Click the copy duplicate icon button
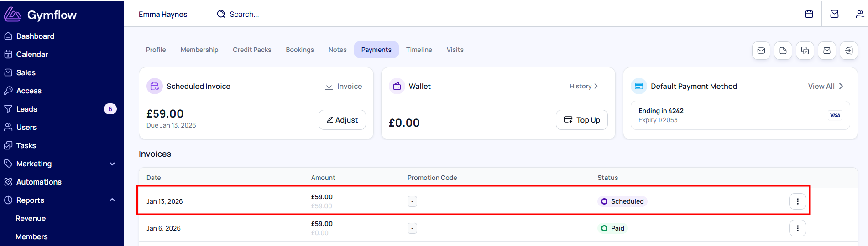The width and height of the screenshot is (868, 246). coord(805,51)
